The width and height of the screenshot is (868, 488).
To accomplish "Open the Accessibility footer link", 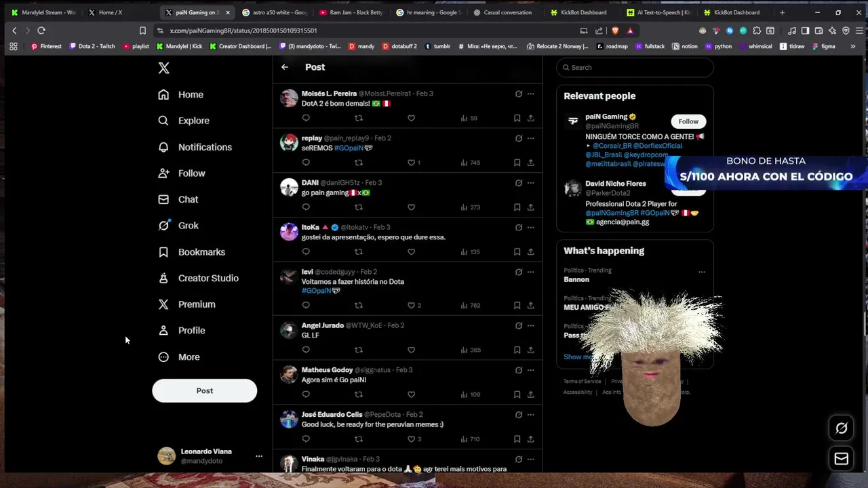I will pyautogui.click(x=578, y=392).
